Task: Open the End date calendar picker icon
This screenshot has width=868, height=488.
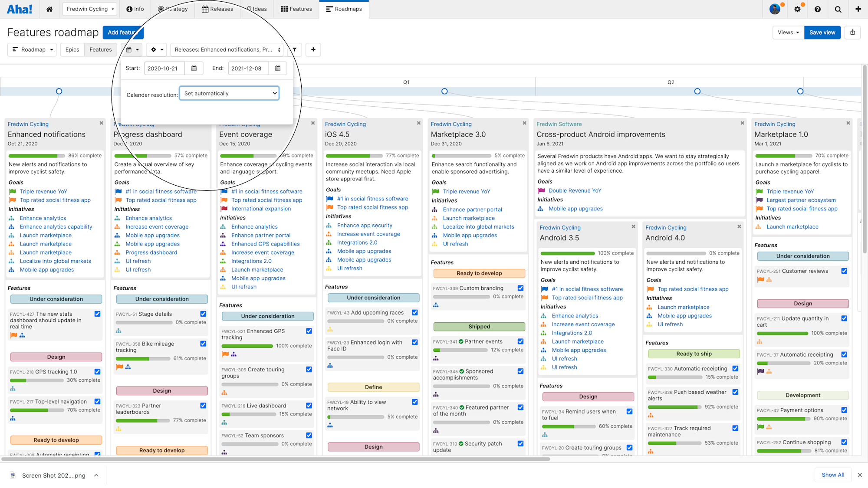Action: pyautogui.click(x=278, y=69)
